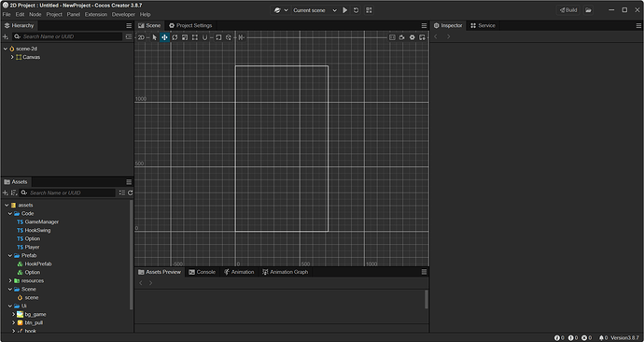Collapse the Prefab folder
The image size is (644, 342).
10,255
